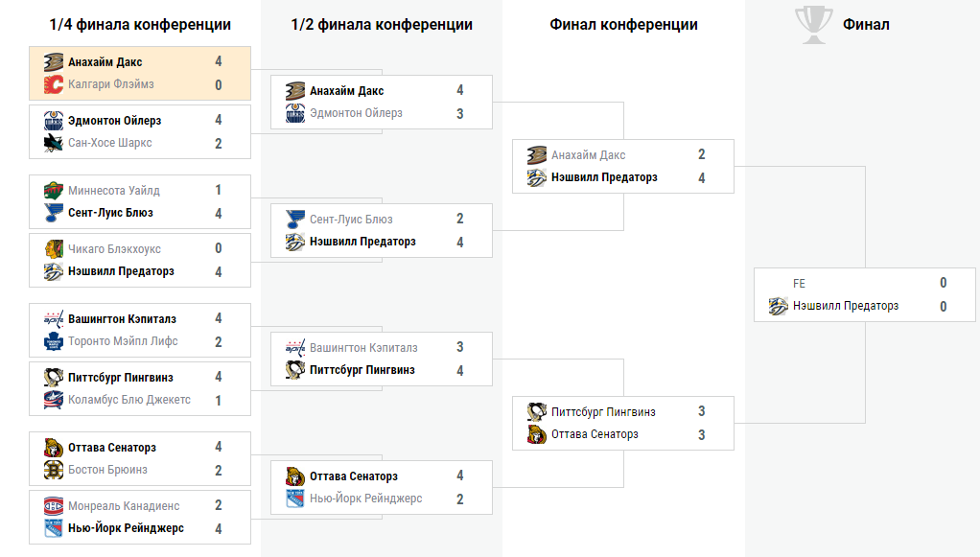Open Нэшвилл Предаторз in the final matchup
This screenshot has height=557, width=980.
pos(846,306)
